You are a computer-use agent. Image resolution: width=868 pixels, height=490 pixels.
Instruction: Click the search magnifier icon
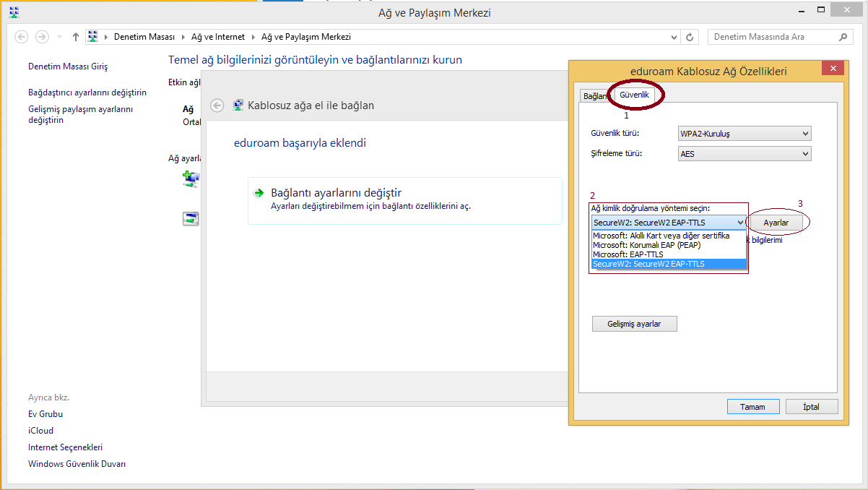coord(842,37)
